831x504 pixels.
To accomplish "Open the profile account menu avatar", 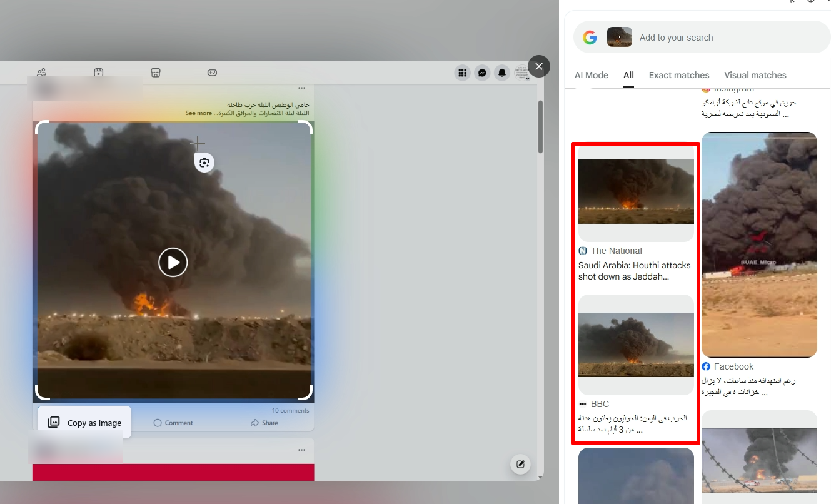I will (x=521, y=73).
